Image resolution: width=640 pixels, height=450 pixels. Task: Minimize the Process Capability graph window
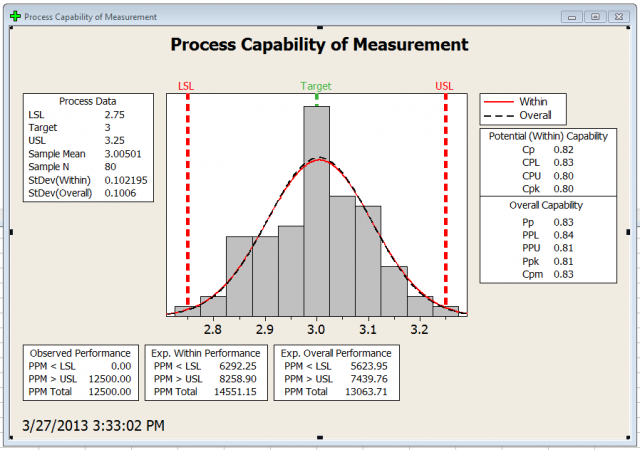(x=572, y=17)
